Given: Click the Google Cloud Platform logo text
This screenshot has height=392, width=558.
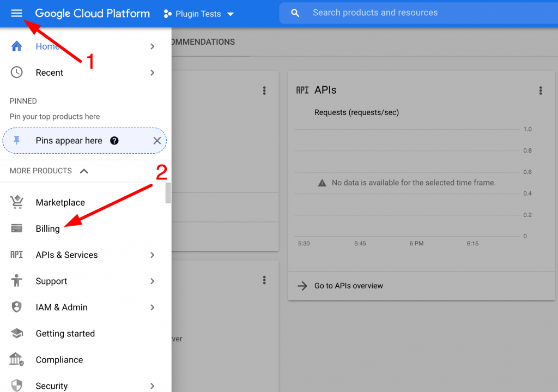Looking at the screenshot, I should (93, 14).
